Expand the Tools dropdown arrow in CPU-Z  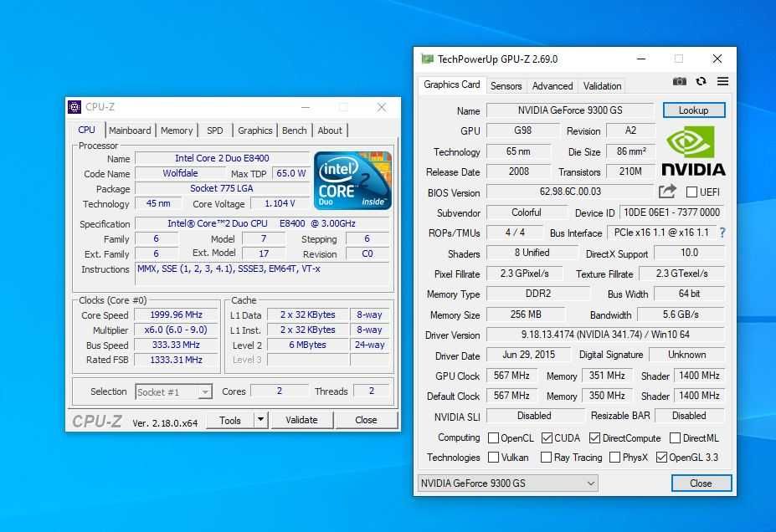pyautogui.click(x=261, y=420)
